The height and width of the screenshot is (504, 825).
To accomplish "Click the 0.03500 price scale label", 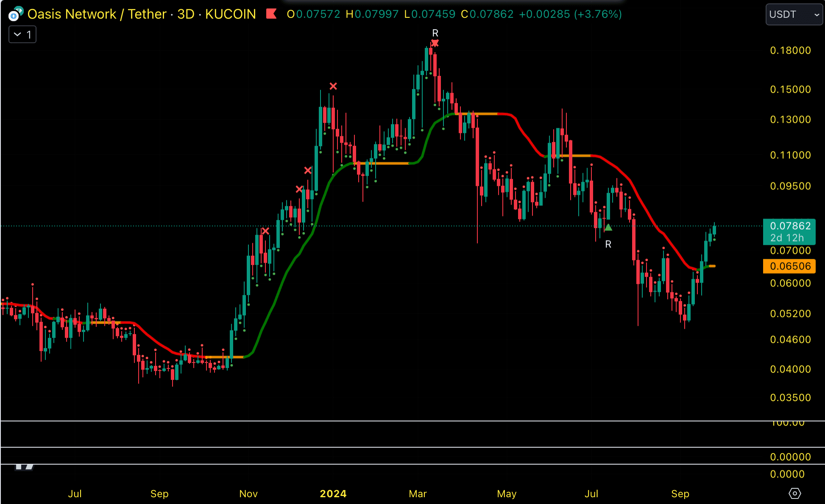I will click(790, 397).
